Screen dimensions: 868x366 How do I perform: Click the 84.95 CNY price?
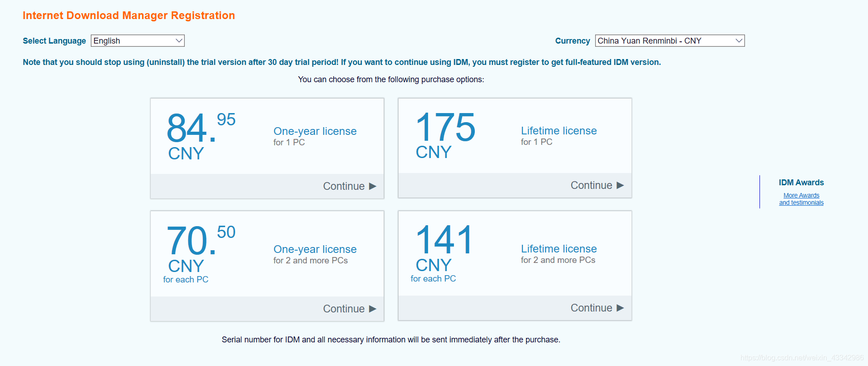point(201,136)
